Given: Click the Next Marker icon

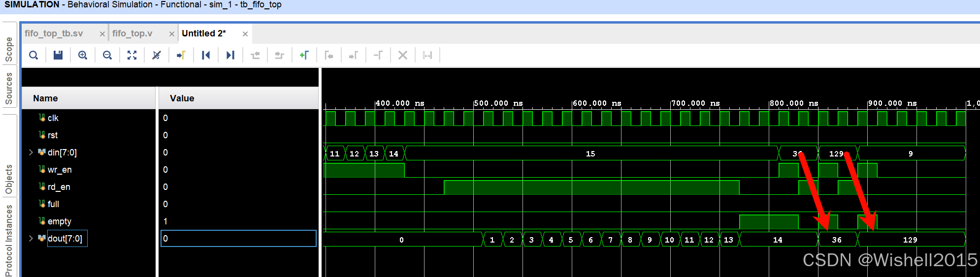Looking at the screenshot, I should coord(354,55).
